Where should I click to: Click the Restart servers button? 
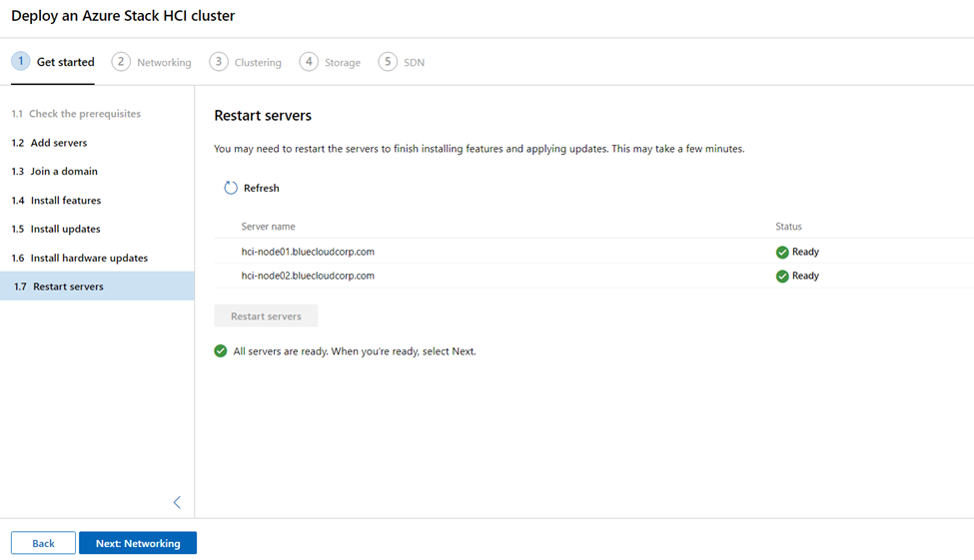pyautogui.click(x=266, y=316)
